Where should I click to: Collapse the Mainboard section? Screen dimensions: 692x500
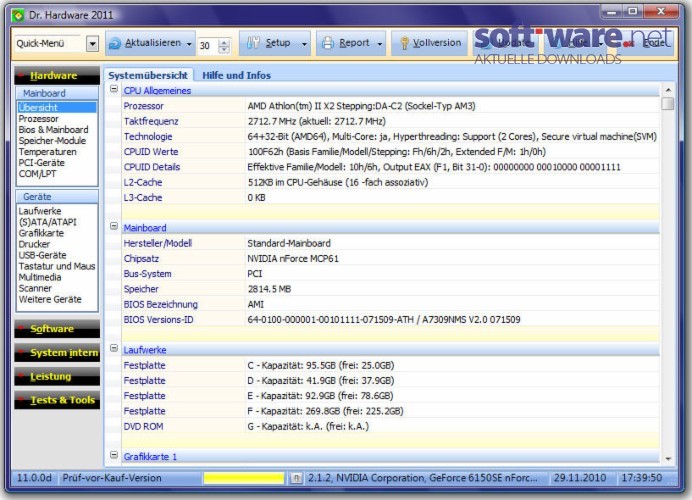coord(114,226)
